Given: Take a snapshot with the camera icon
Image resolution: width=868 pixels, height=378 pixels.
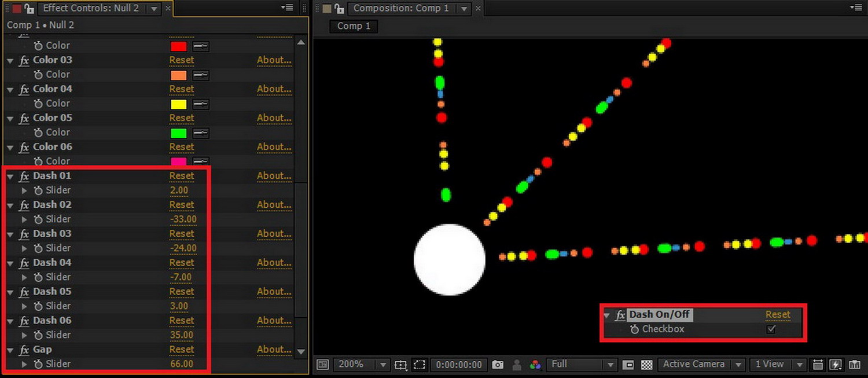Looking at the screenshot, I should point(498,365).
